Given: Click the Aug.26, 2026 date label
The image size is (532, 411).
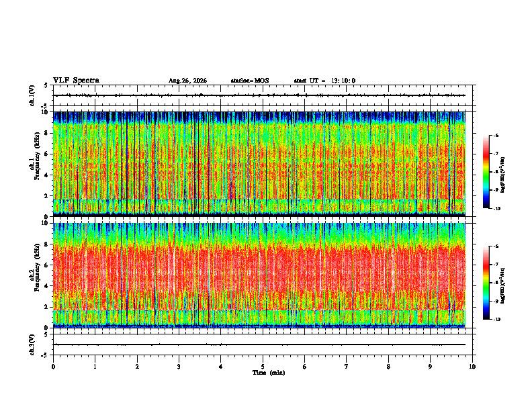Looking at the screenshot, I should tap(187, 81).
